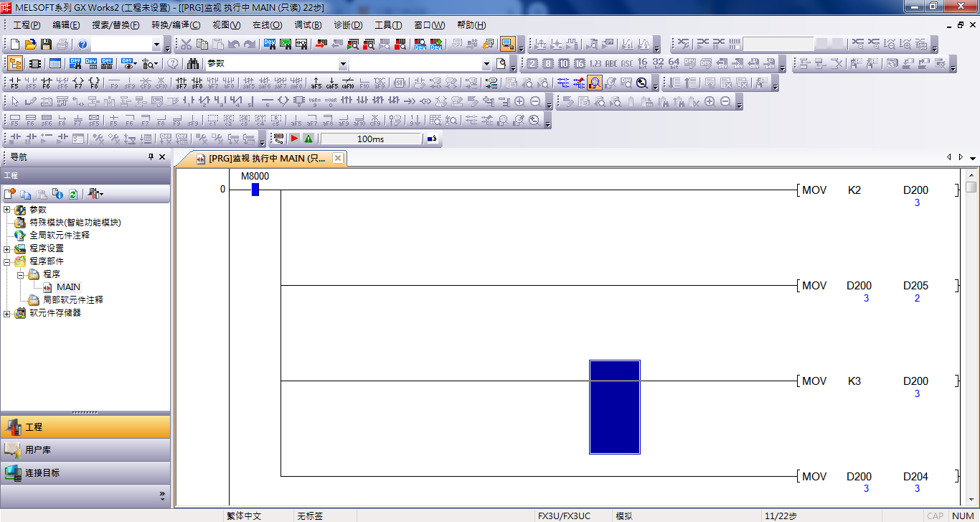Click the help question mark icon
The width and height of the screenshot is (980, 522).
point(83,45)
